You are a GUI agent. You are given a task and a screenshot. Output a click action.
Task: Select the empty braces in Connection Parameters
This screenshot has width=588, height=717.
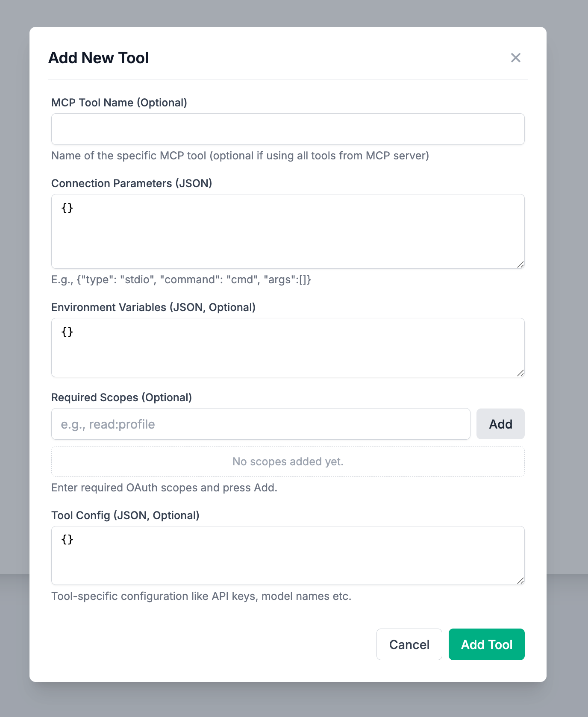click(67, 208)
